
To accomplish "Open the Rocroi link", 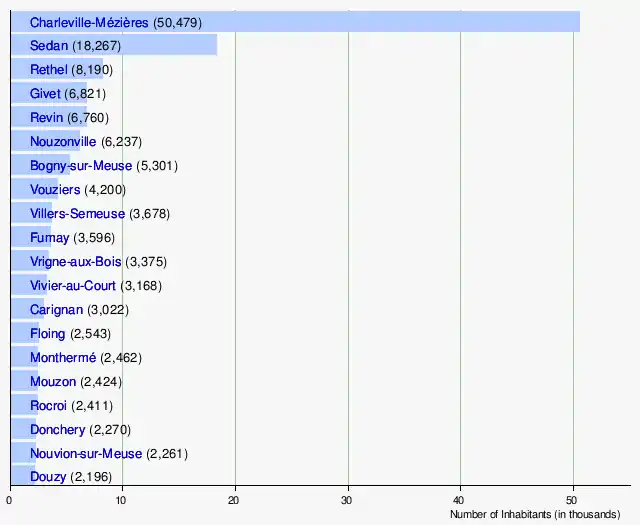I will pyautogui.click(x=50, y=406).
